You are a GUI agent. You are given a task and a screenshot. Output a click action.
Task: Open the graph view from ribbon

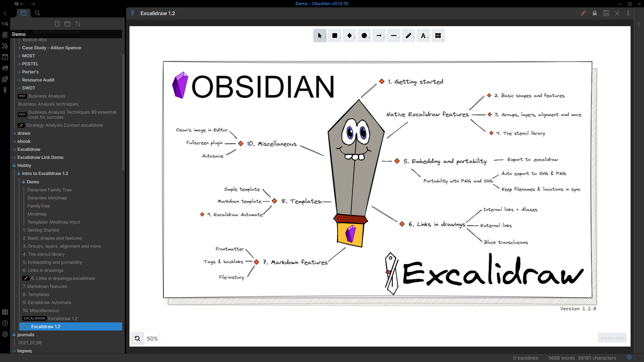pos(5,46)
